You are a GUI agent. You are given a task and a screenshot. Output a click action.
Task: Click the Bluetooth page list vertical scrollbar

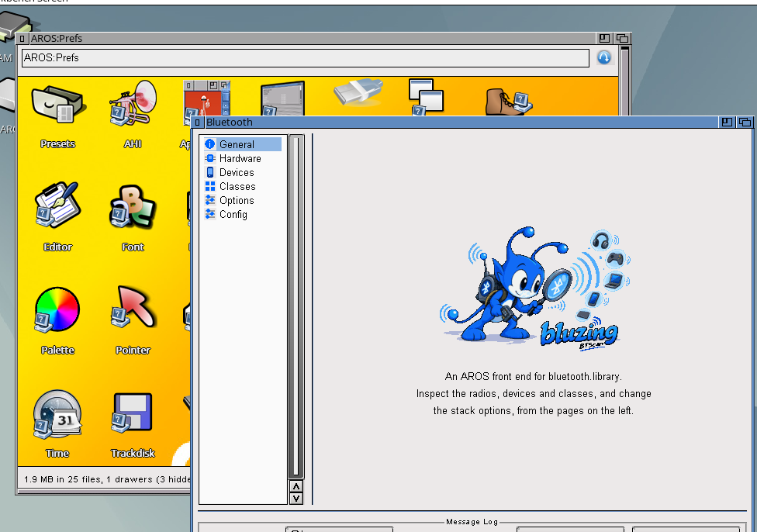click(296, 306)
